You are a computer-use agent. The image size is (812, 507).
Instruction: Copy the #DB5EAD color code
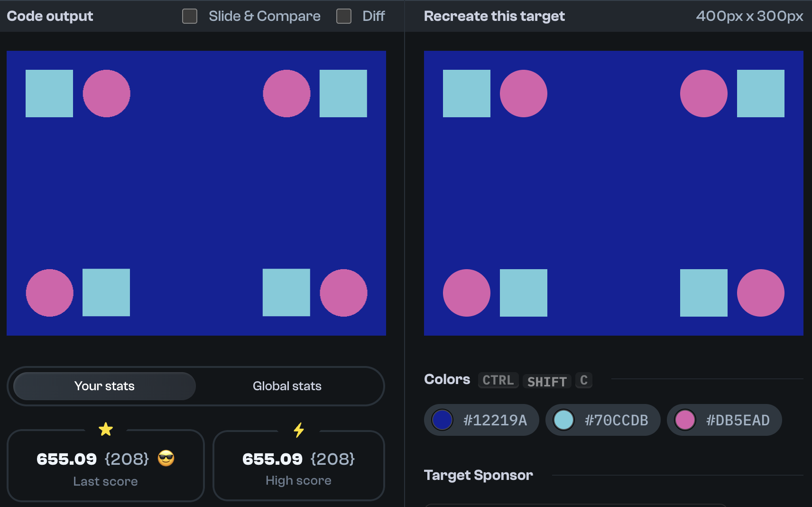coord(738,420)
